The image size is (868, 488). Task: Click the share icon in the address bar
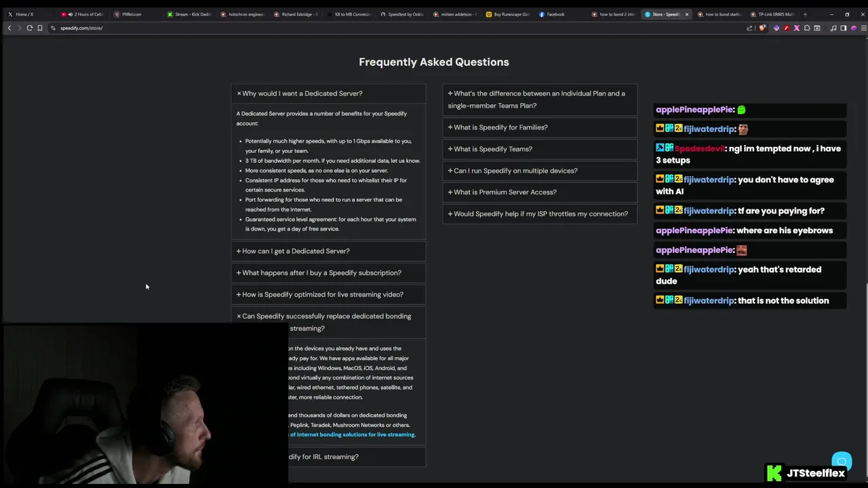pyautogui.click(x=749, y=28)
